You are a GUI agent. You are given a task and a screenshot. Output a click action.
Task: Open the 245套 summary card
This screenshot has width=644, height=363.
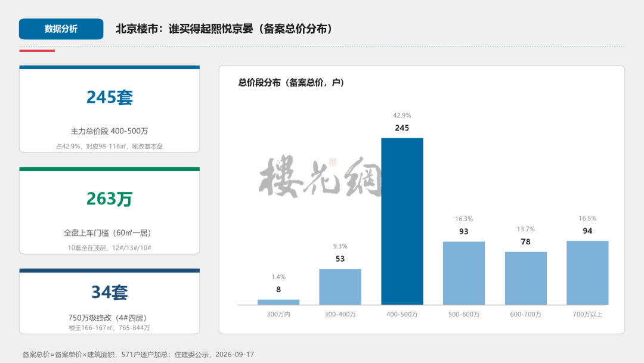pyautogui.click(x=109, y=109)
